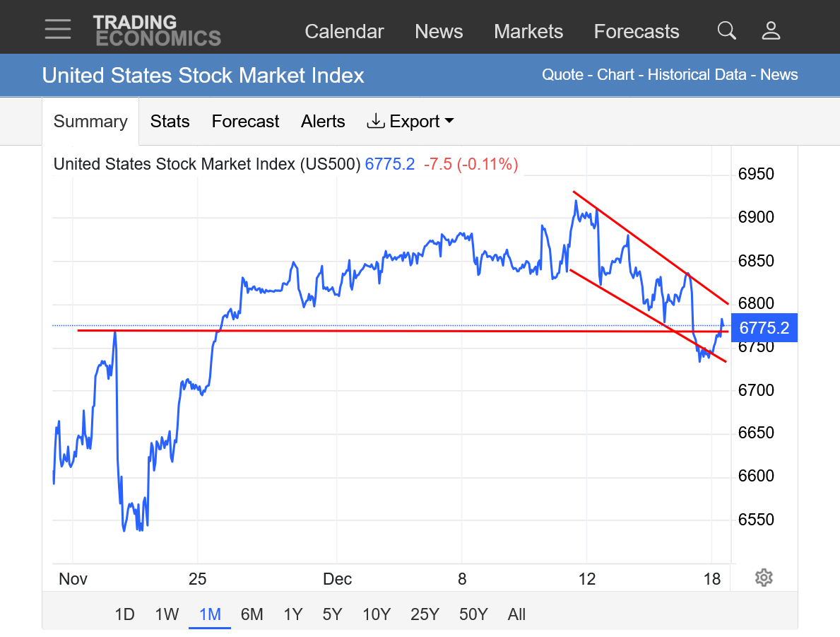Click the Trading Economics logo
840x637 pixels.
[x=157, y=30]
